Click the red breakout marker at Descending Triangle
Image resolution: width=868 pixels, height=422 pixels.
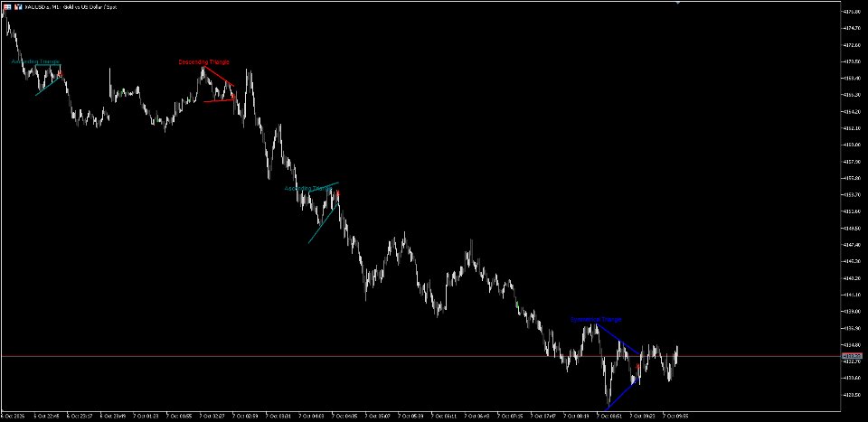click(233, 97)
